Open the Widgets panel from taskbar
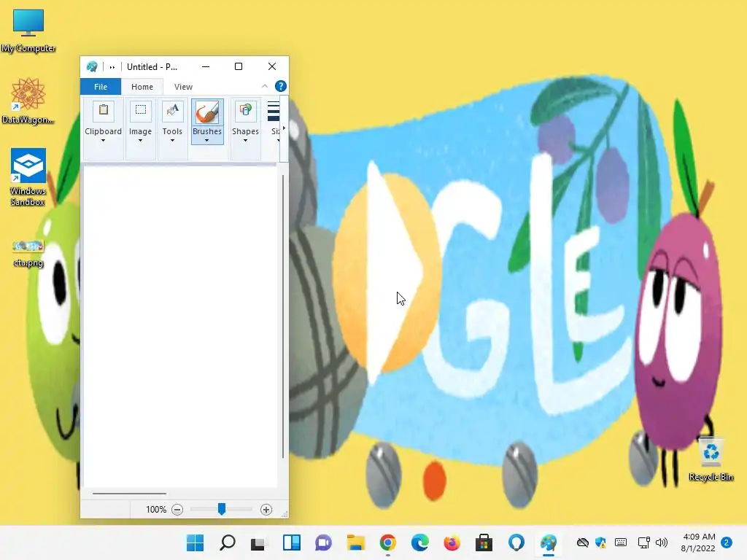Image resolution: width=747 pixels, height=560 pixels. 292,542
